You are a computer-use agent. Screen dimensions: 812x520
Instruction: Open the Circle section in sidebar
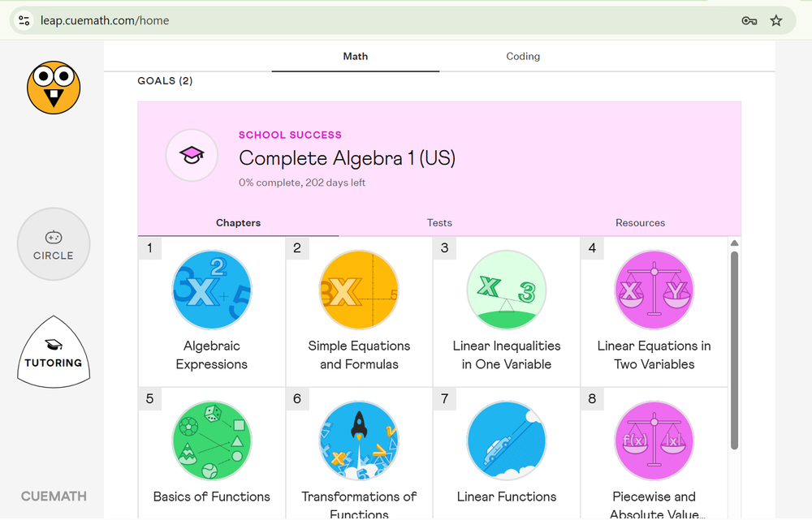(x=54, y=244)
